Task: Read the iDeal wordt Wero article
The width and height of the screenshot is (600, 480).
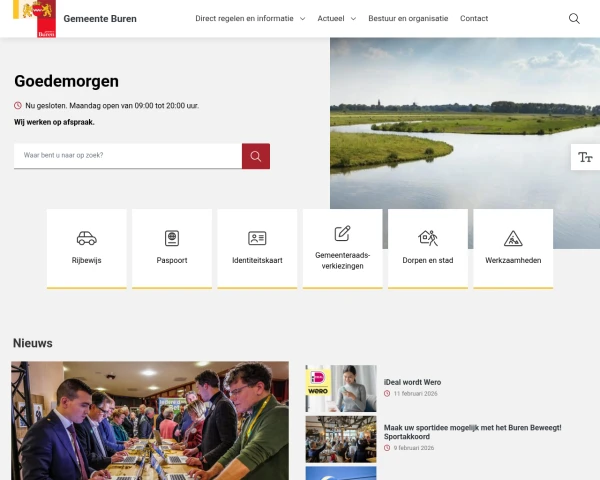Action: click(x=412, y=382)
